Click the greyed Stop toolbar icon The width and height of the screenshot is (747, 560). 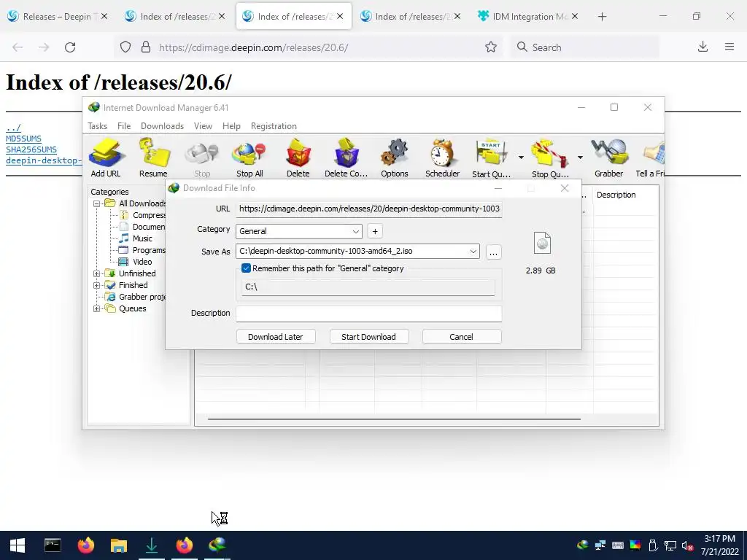[202, 157]
